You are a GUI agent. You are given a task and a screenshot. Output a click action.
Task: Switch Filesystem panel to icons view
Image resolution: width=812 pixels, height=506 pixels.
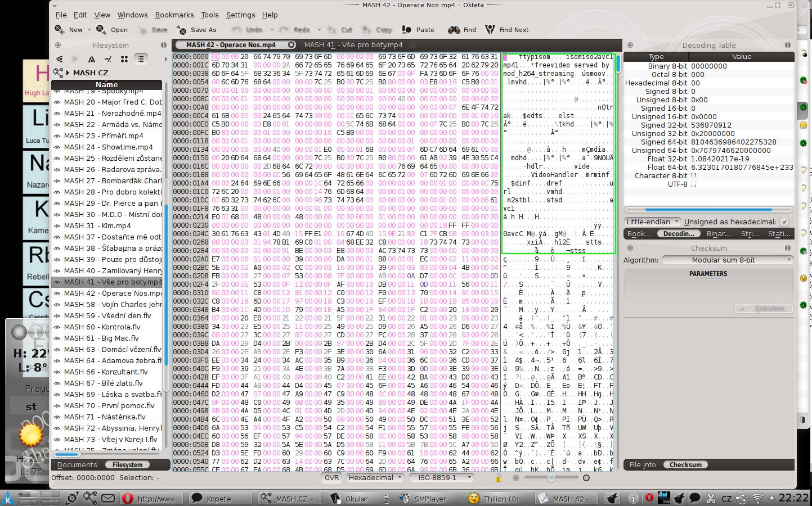pos(124,59)
